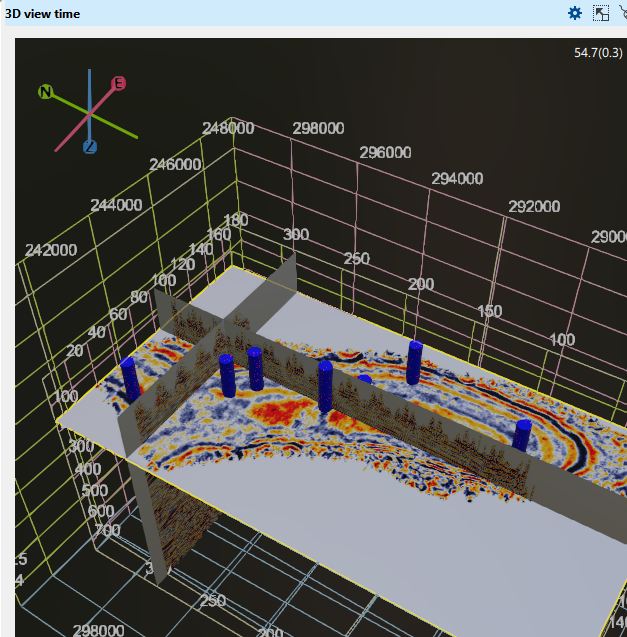The image size is (627, 637).
Task: Click the inline label 180
Action: coord(236,220)
